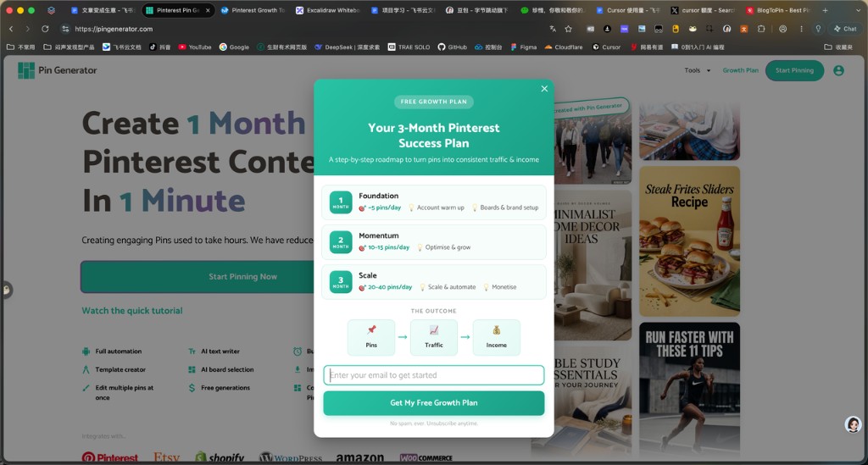Switch to the cursor Search X tab
Viewport: 868px width, 465px height.
pos(703,10)
